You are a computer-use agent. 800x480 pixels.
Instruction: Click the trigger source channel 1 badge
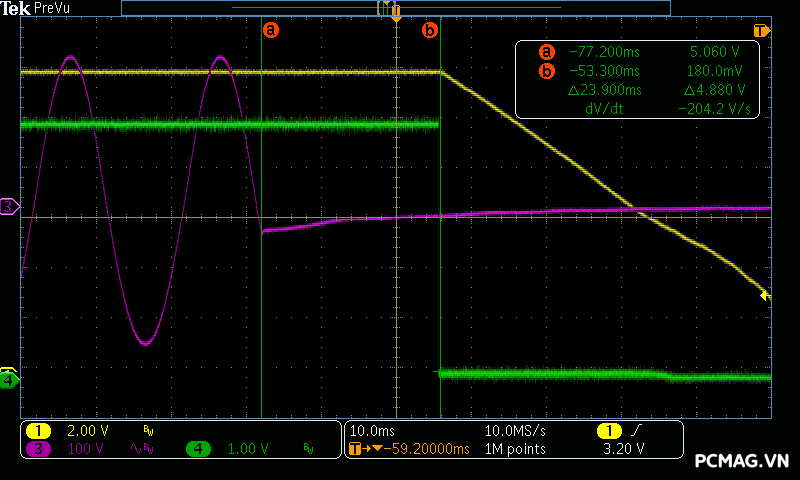(x=609, y=431)
